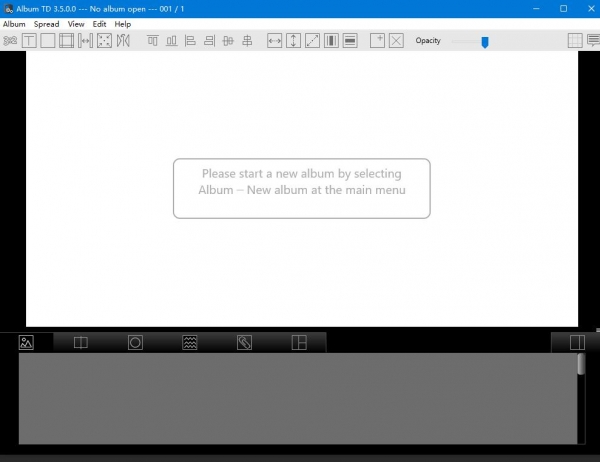Click the dotted-corners frame icon
The height and width of the screenshot is (462, 600).
coord(104,41)
